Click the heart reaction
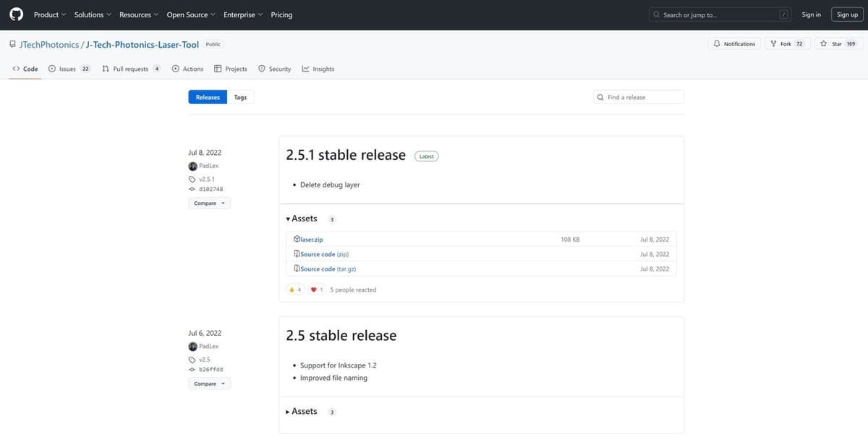 (317, 289)
